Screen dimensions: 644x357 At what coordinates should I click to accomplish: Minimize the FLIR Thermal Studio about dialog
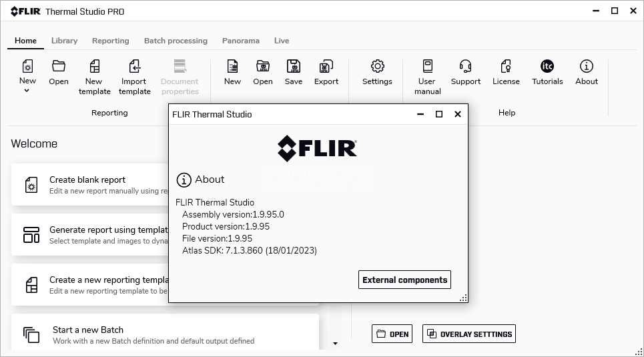(x=420, y=114)
